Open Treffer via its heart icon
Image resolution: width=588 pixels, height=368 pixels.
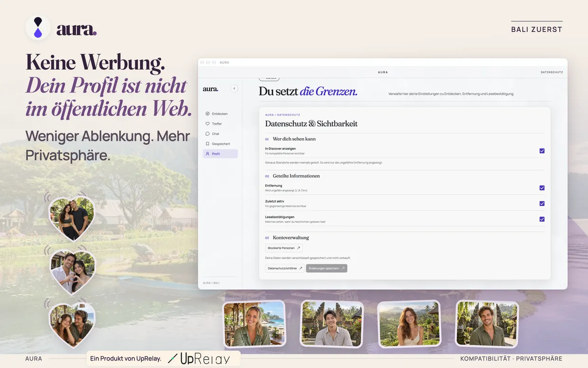click(207, 124)
